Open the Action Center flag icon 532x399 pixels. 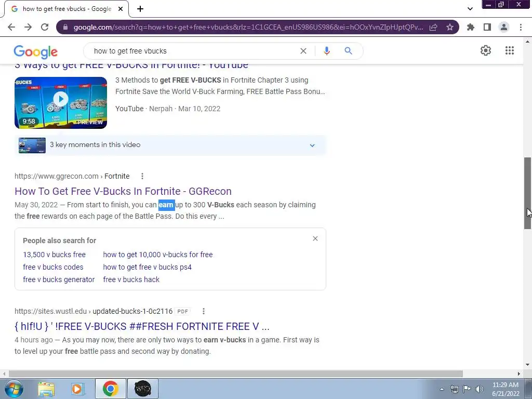[x=467, y=389]
